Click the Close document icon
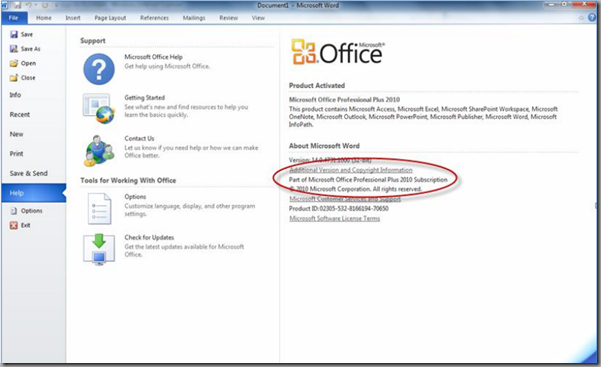The image size is (601, 367). pos(14,78)
